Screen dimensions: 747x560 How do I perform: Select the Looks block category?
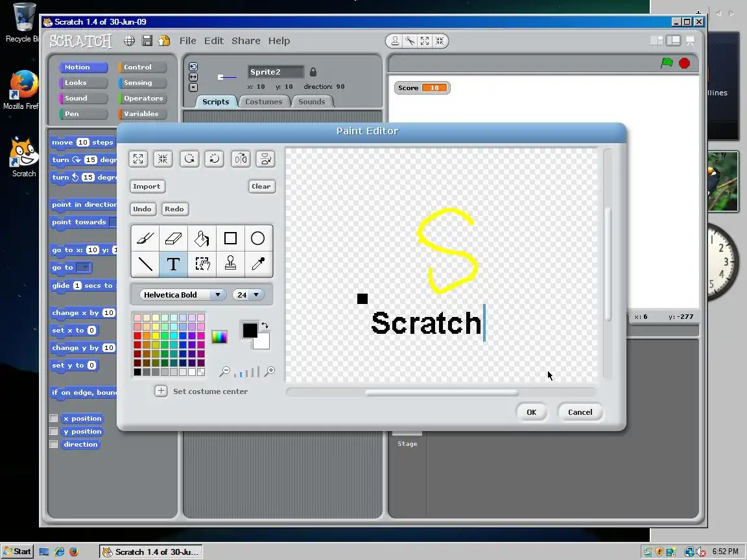[83, 82]
